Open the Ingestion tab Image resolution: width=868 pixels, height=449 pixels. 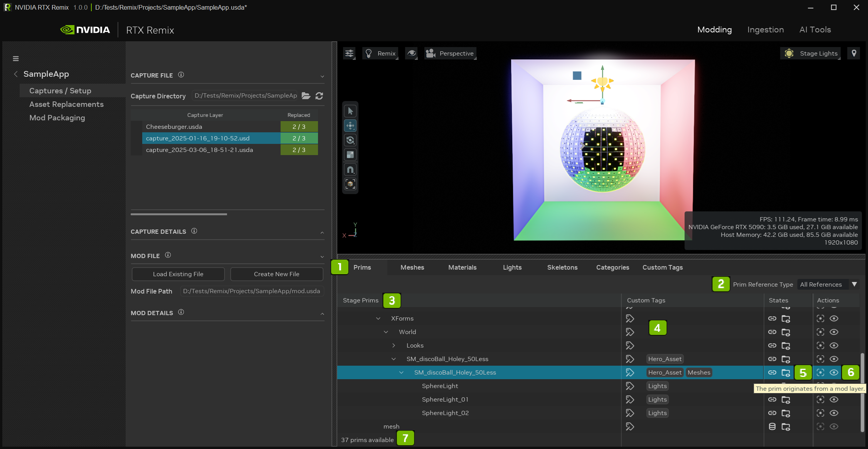pyautogui.click(x=765, y=30)
